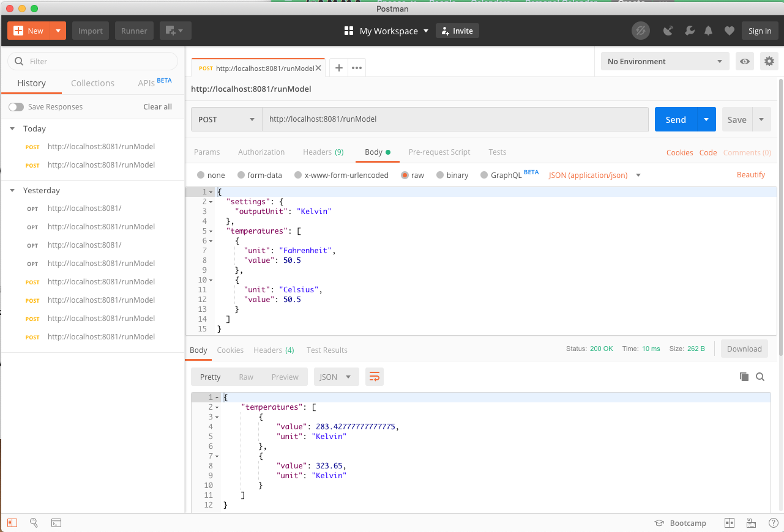
Task: Click the Invite button
Action: coord(457,31)
